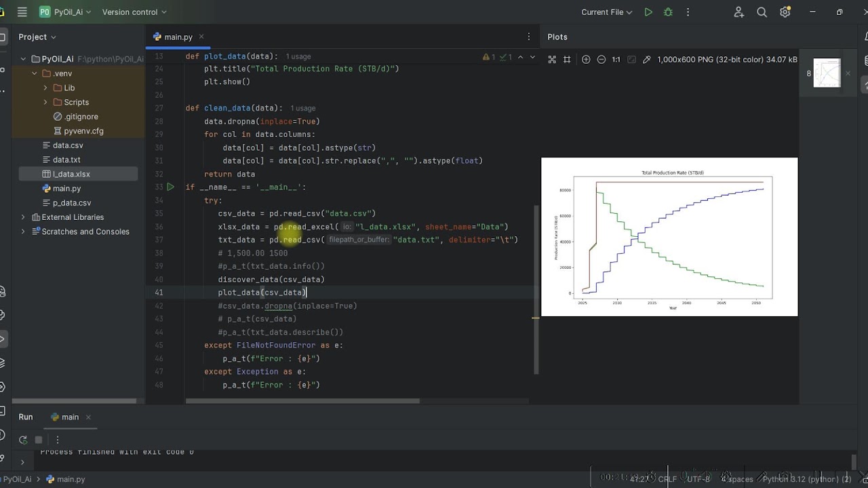This screenshot has height=488, width=868.
Task: Open main.py from project tree
Action: pos(61,188)
